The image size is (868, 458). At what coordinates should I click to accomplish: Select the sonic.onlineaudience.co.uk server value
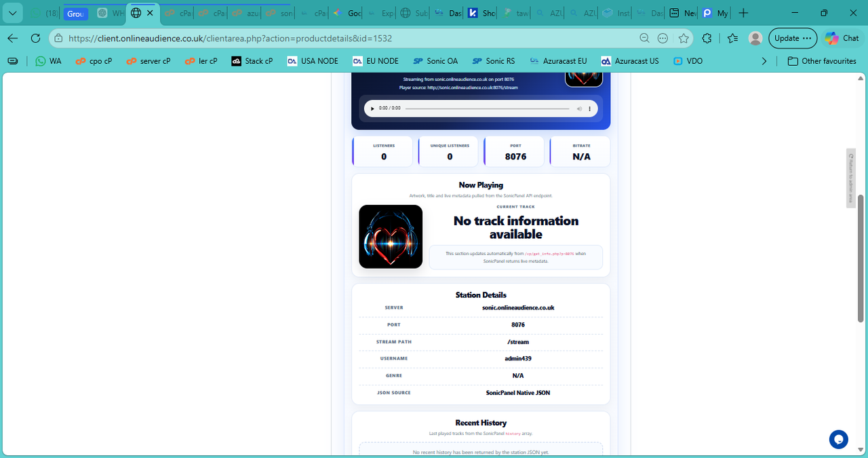coord(518,307)
